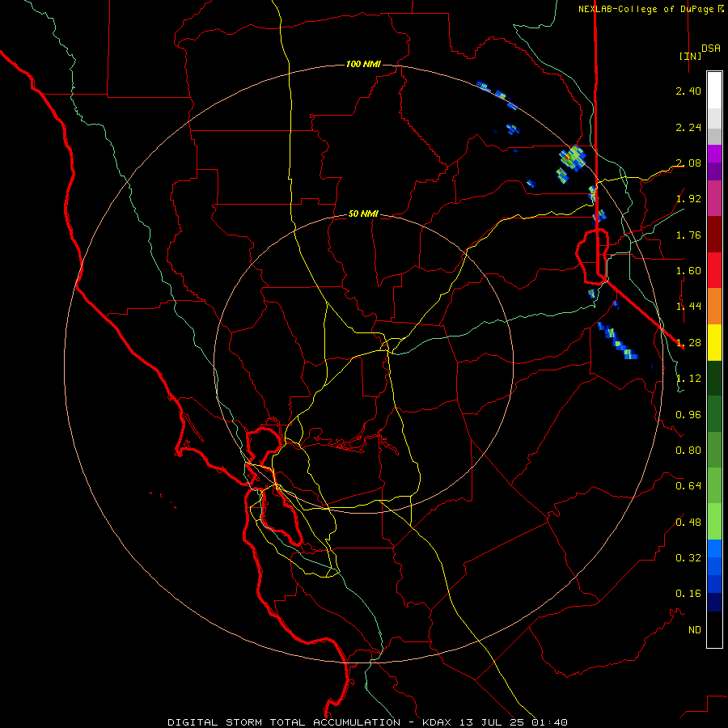The height and width of the screenshot is (728, 728).
Task: Click the 01:40 timestamp in caption
Action: tap(550, 722)
